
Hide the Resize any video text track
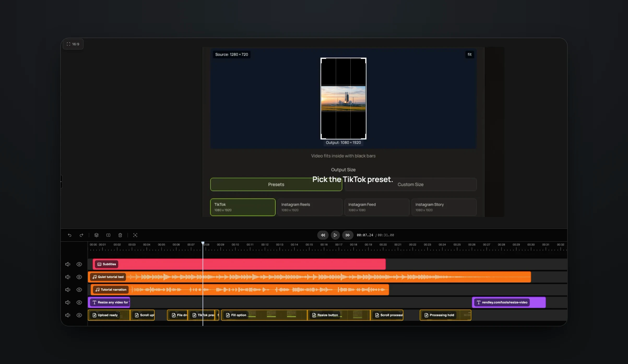click(79, 302)
